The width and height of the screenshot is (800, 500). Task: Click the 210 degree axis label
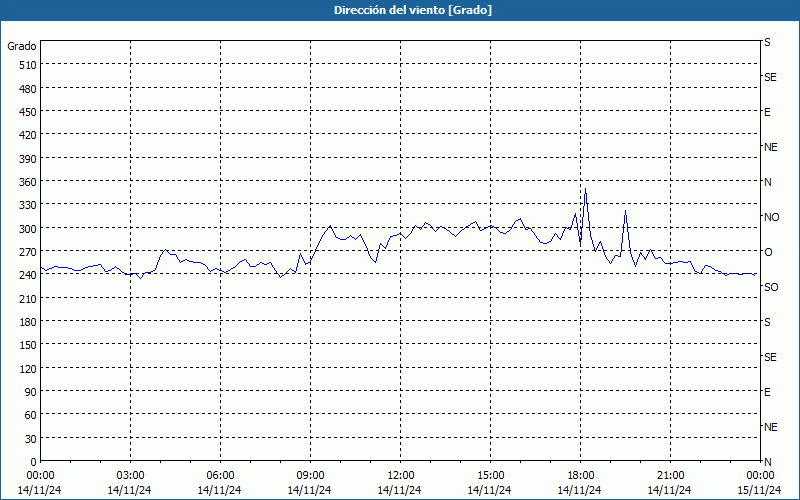(x=28, y=298)
